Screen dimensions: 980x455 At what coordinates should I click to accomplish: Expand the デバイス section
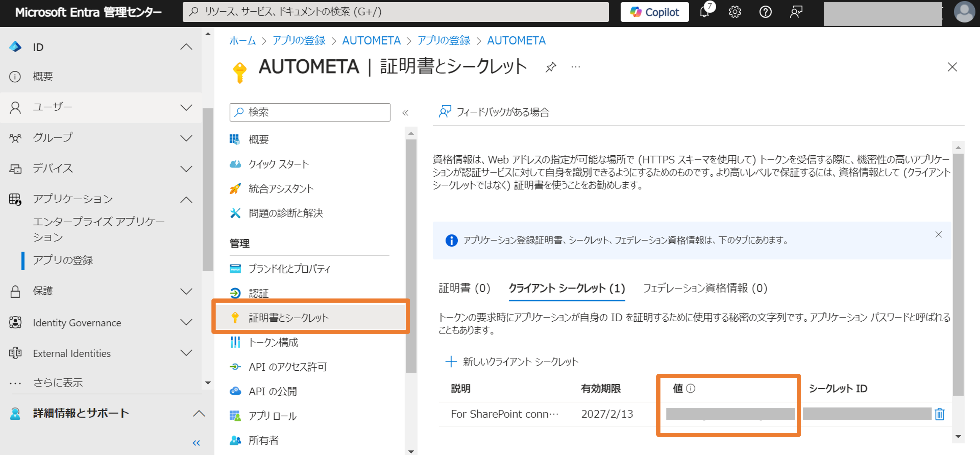186,169
